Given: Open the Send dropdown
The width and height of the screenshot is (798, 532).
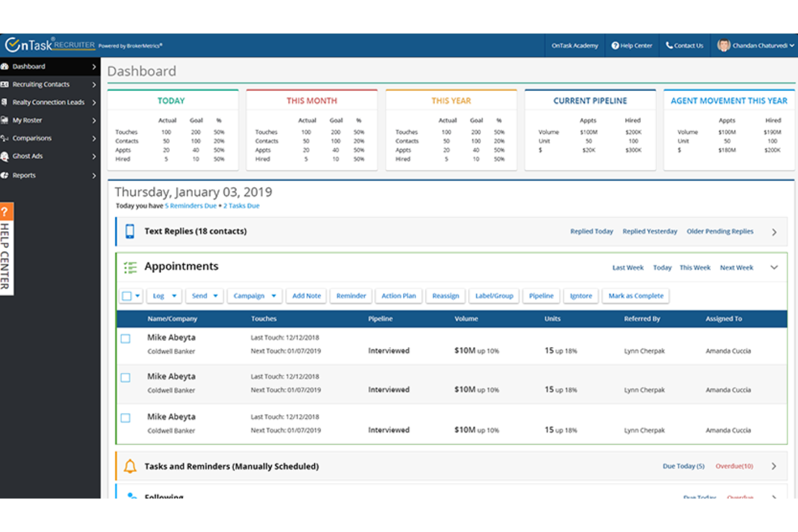Looking at the screenshot, I should point(204,296).
